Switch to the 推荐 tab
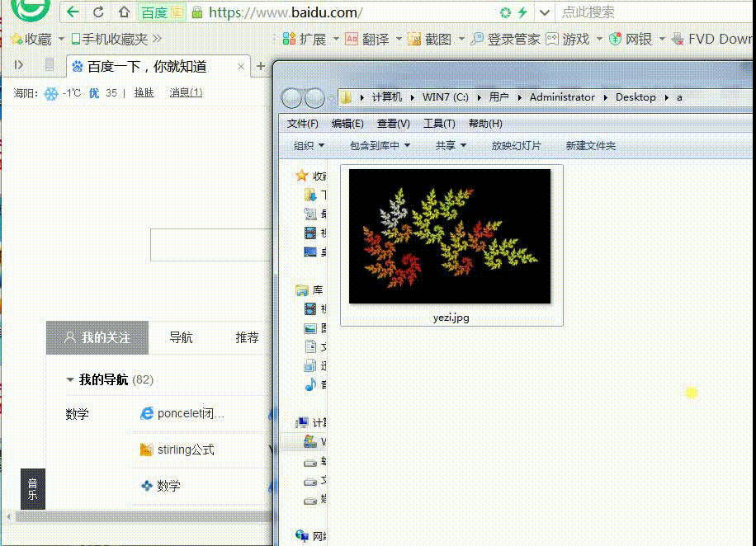The width and height of the screenshot is (756, 546). click(x=247, y=337)
